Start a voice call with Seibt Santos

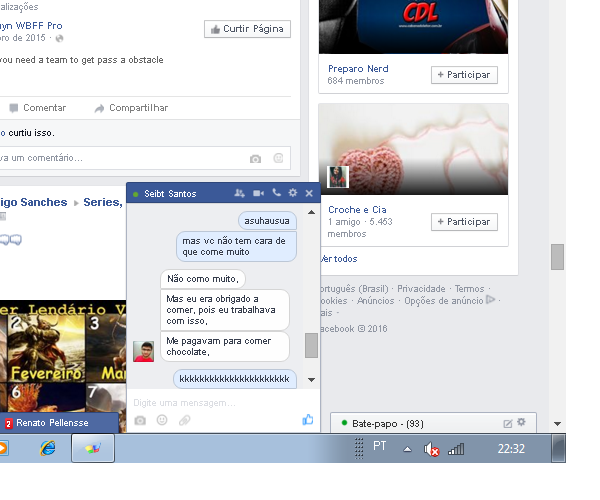pos(276,193)
